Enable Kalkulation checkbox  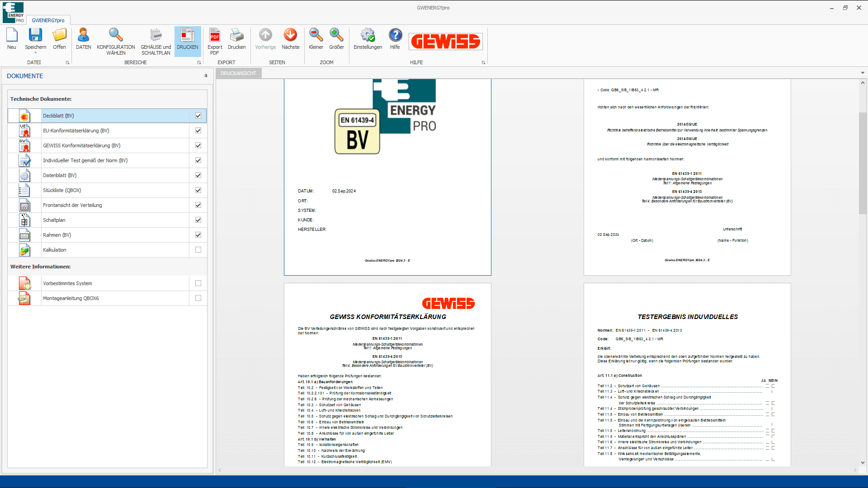[x=198, y=250]
